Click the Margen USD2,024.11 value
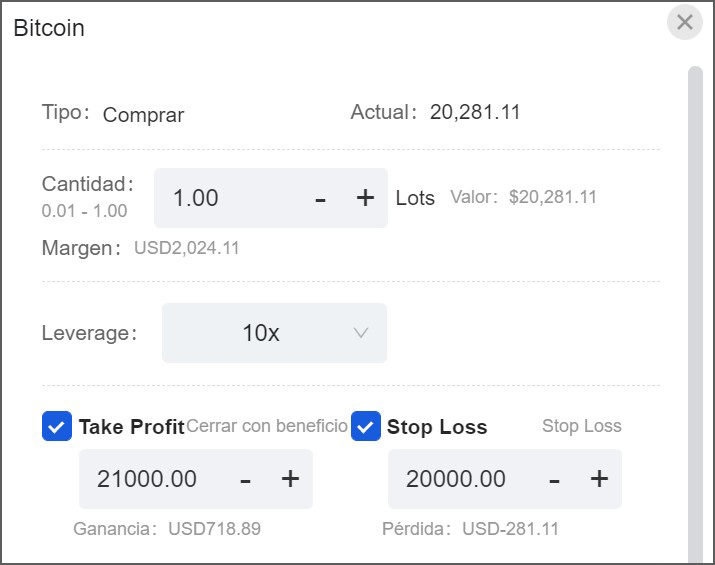715x565 pixels. point(187,248)
